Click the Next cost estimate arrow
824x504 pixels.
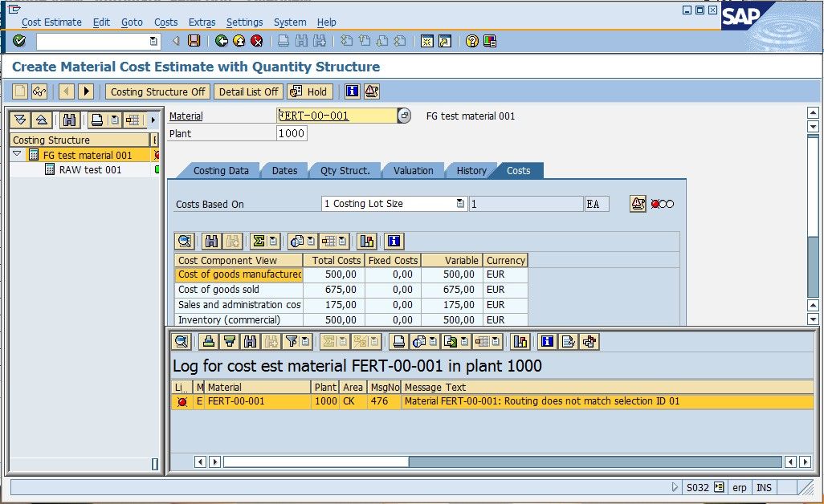(x=86, y=91)
